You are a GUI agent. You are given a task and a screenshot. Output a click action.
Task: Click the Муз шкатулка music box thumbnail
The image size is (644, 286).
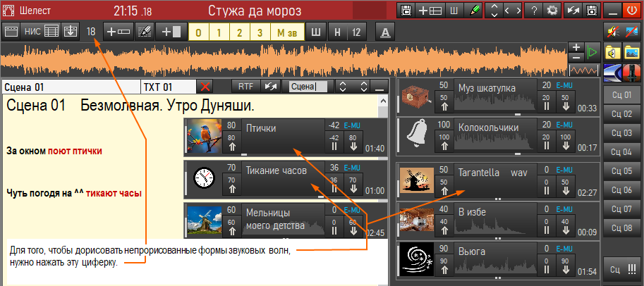tap(418, 97)
